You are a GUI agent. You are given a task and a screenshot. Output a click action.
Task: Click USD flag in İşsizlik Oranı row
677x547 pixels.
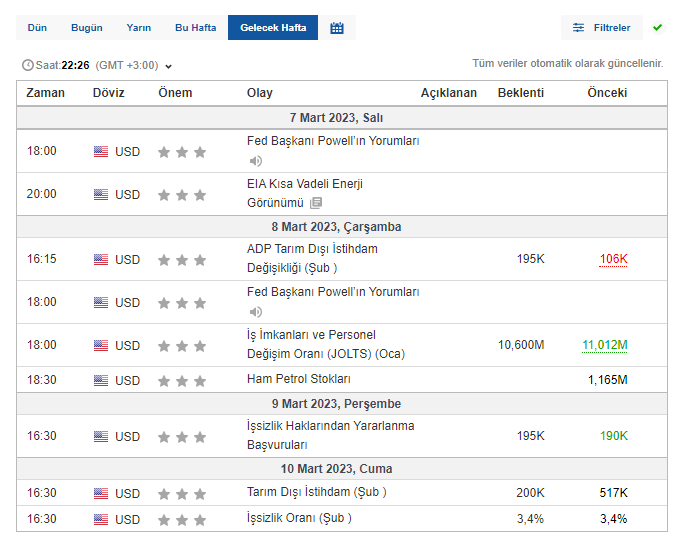pos(101,520)
